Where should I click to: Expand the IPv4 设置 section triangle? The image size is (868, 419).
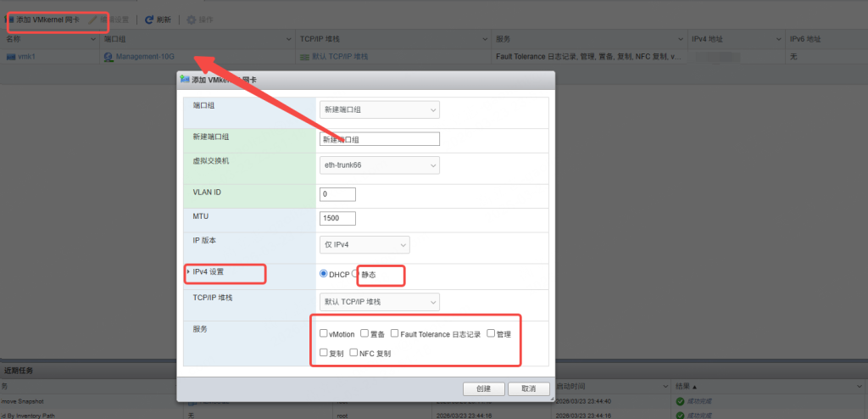tap(187, 272)
